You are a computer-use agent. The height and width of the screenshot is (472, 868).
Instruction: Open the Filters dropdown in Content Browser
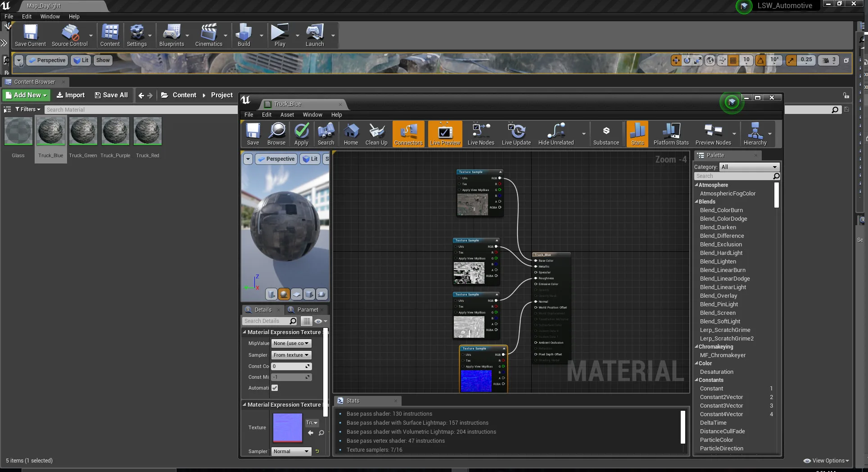click(28, 109)
